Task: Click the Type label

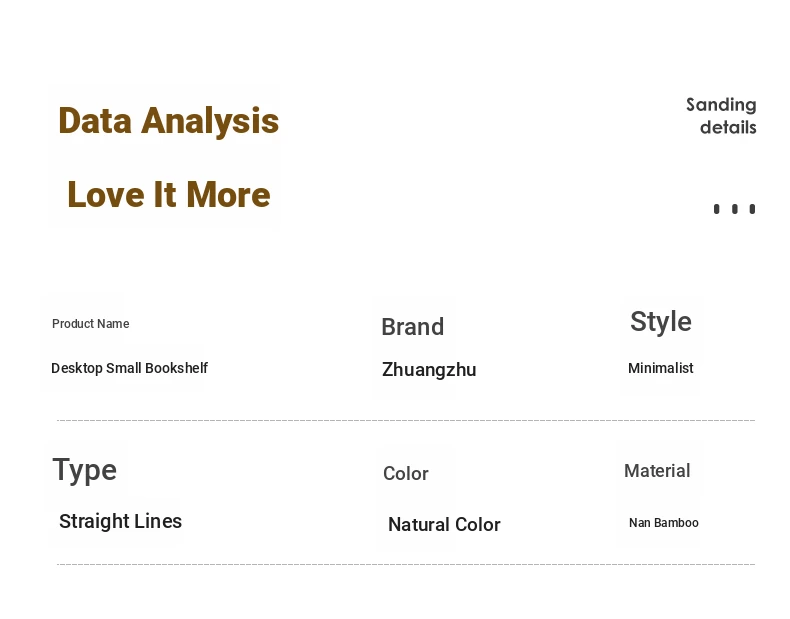Action: [85, 471]
